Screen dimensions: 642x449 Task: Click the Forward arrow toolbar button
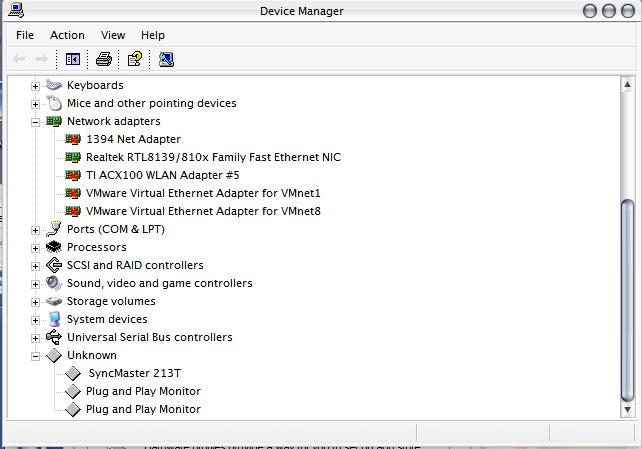click(41, 59)
